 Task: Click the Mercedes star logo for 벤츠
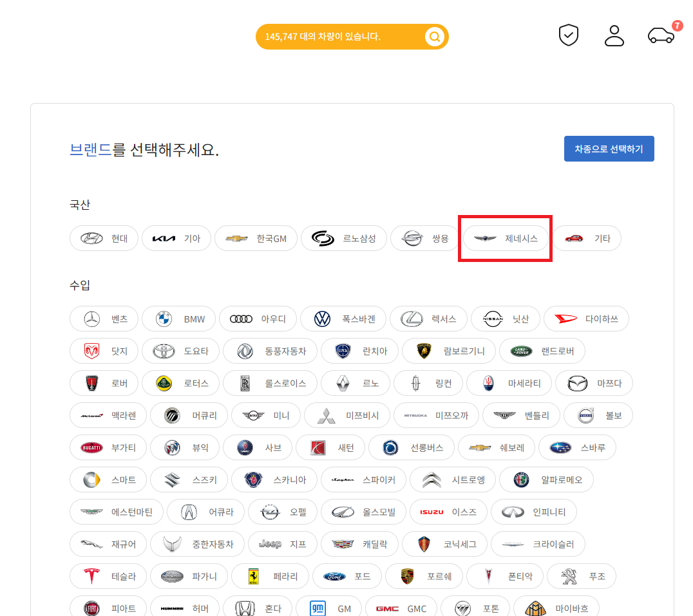pos(92,319)
